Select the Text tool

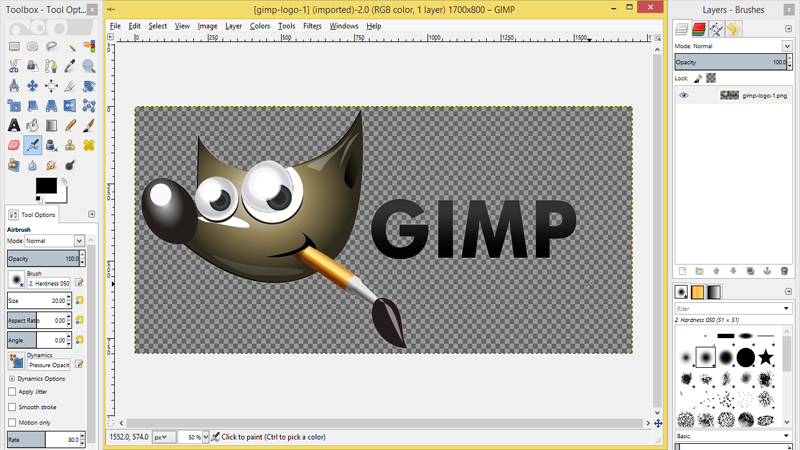tap(14, 125)
